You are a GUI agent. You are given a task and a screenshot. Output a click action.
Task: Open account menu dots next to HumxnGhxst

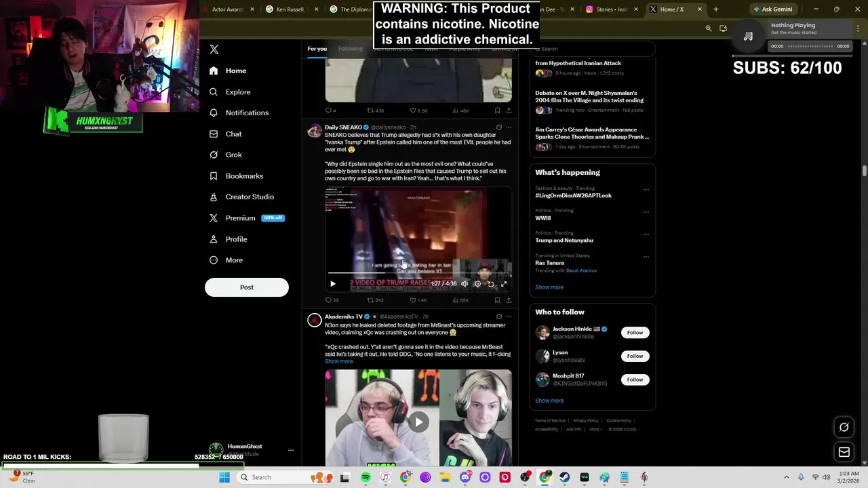[x=290, y=450]
